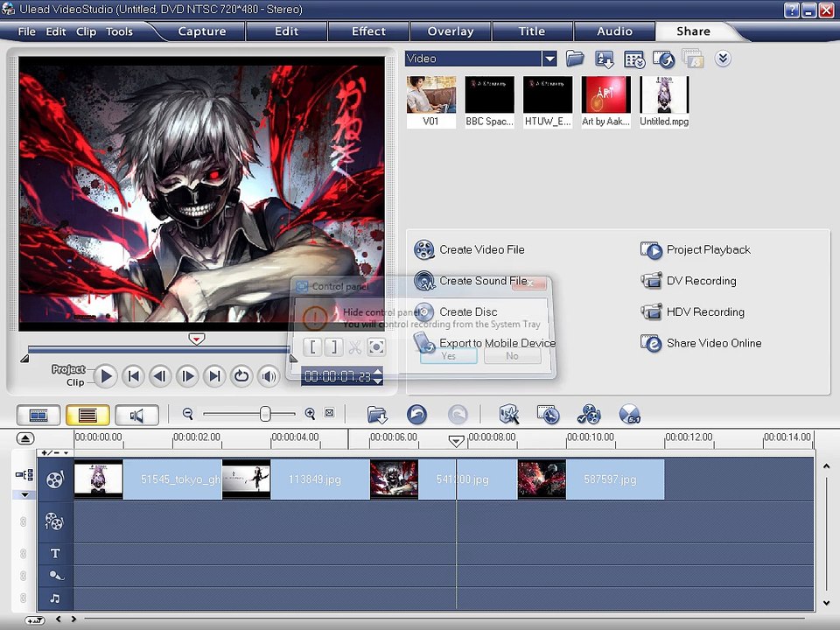Fit project in timeline window icon
This screenshot has width=840, height=630.
[330, 413]
